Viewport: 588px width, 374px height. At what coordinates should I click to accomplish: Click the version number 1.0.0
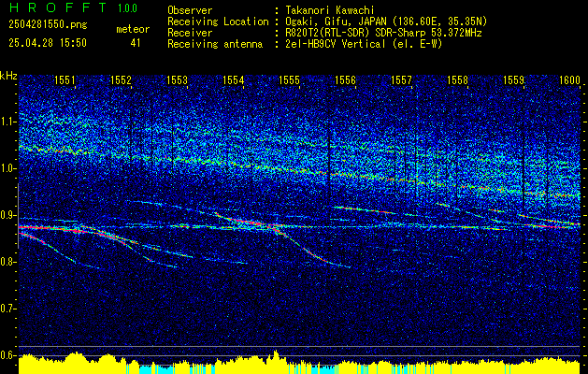click(127, 8)
